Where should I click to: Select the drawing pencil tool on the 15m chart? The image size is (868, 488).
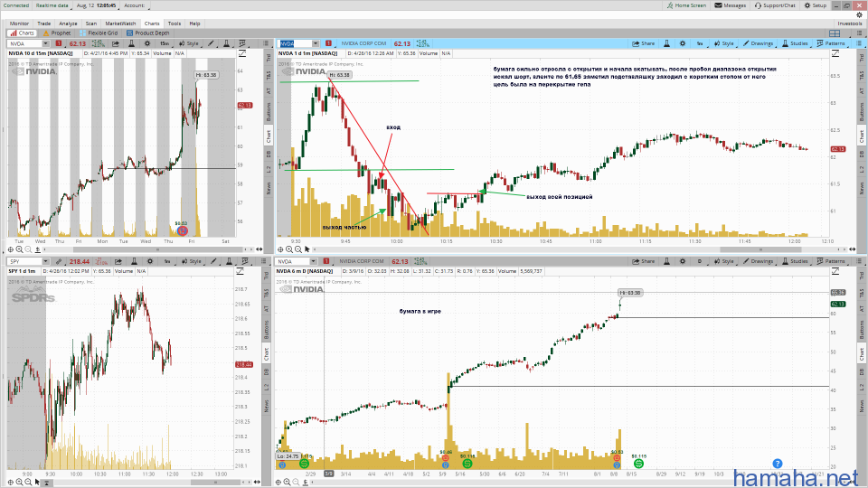click(211, 43)
